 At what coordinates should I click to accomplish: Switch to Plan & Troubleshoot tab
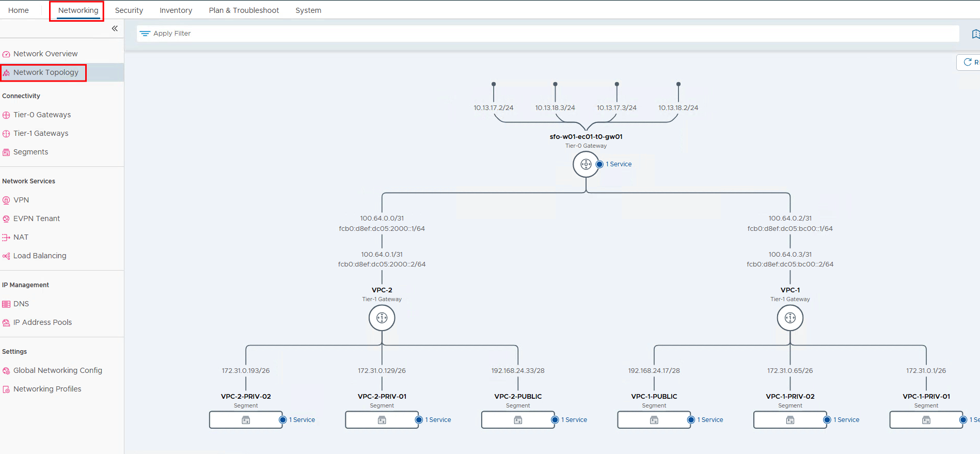244,10
